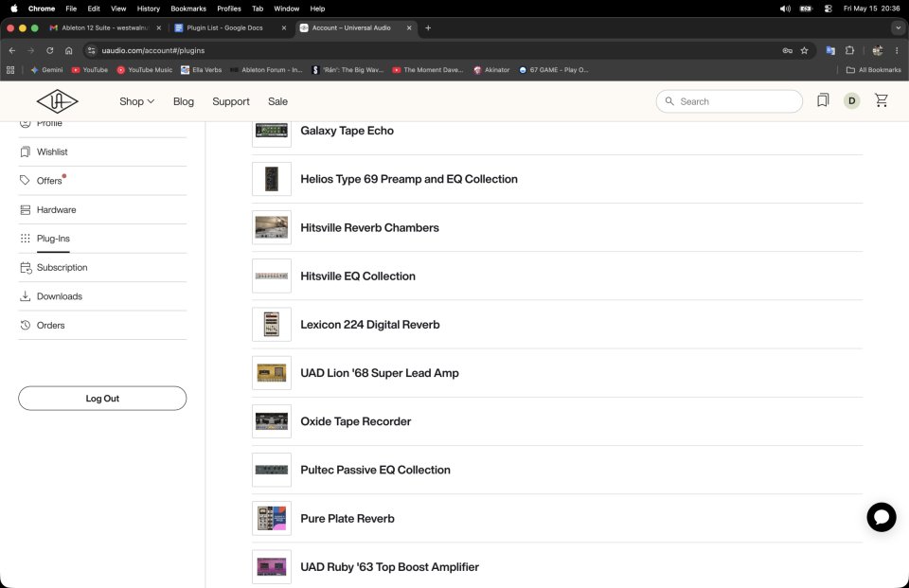Open the Chrome apps grid in bookmarks bar
909x588 pixels.
click(10, 69)
